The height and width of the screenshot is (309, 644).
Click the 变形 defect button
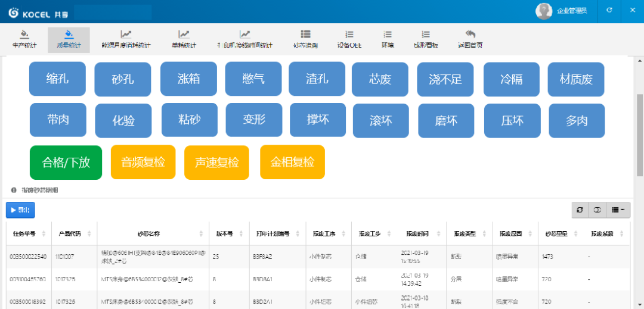tap(254, 120)
